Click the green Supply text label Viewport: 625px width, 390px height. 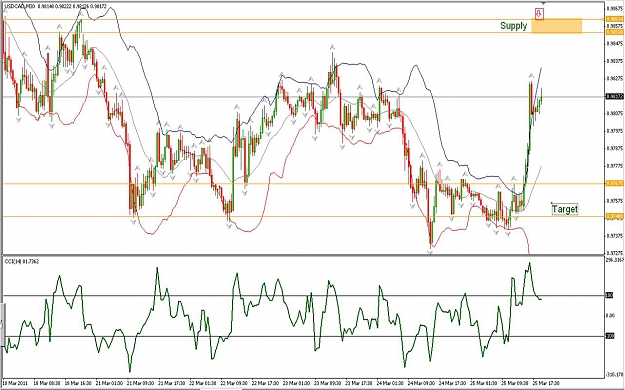tap(513, 26)
